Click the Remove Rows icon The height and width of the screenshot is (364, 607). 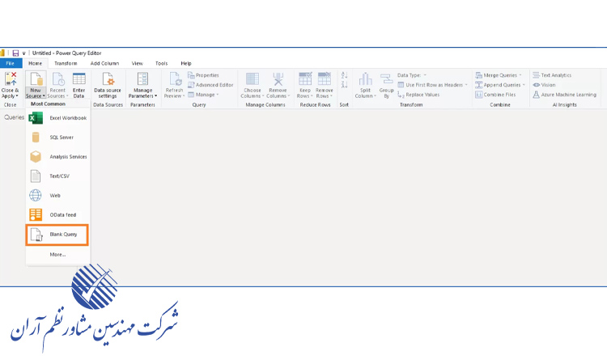click(325, 78)
